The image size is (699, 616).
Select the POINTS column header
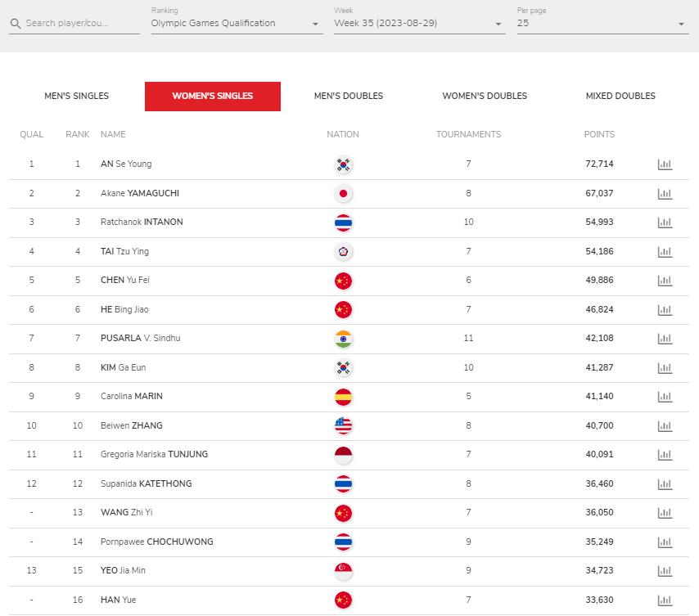599,134
